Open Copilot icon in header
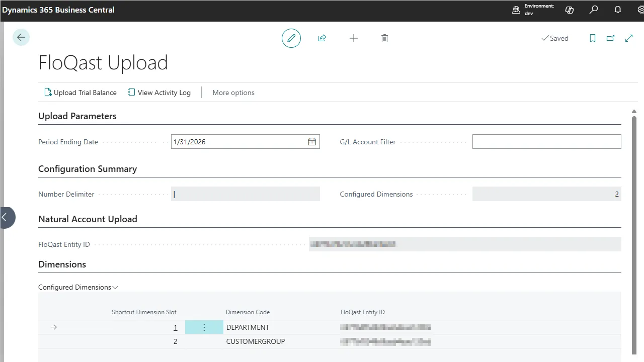Screen dimensions: 644x362 [570, 10]
